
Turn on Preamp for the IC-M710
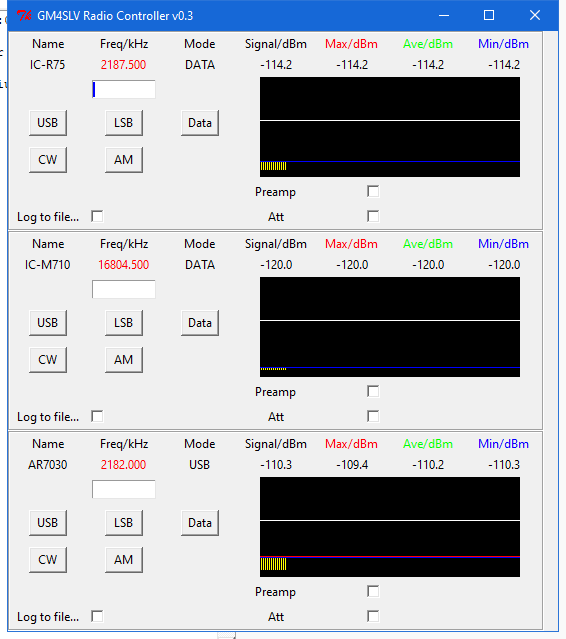click(373, 392)
